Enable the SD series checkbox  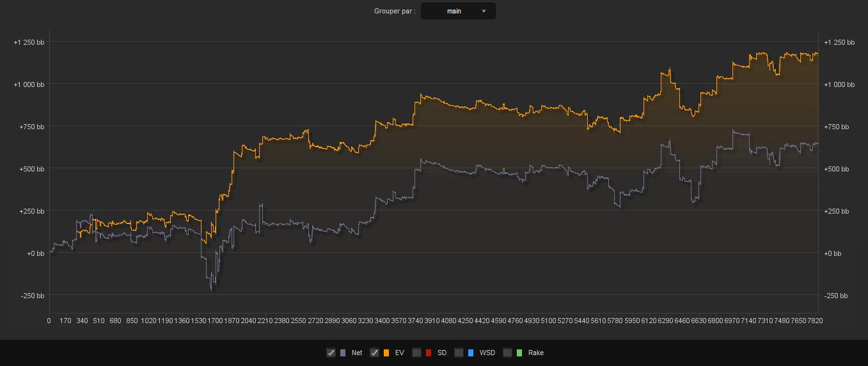click(416, 353)
